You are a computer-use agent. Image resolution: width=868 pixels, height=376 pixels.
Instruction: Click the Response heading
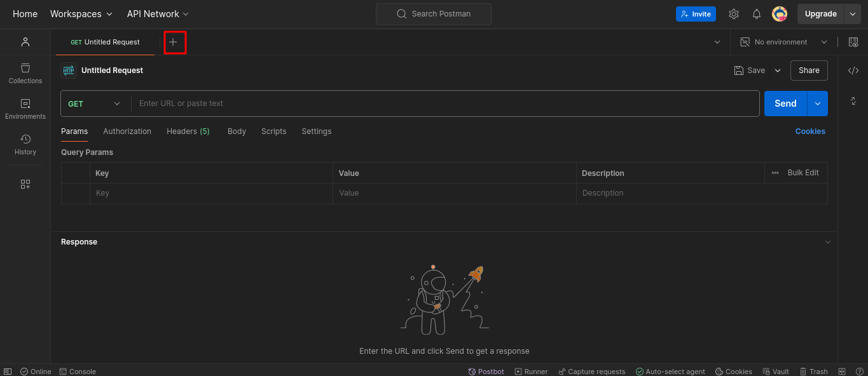point(79,242)
